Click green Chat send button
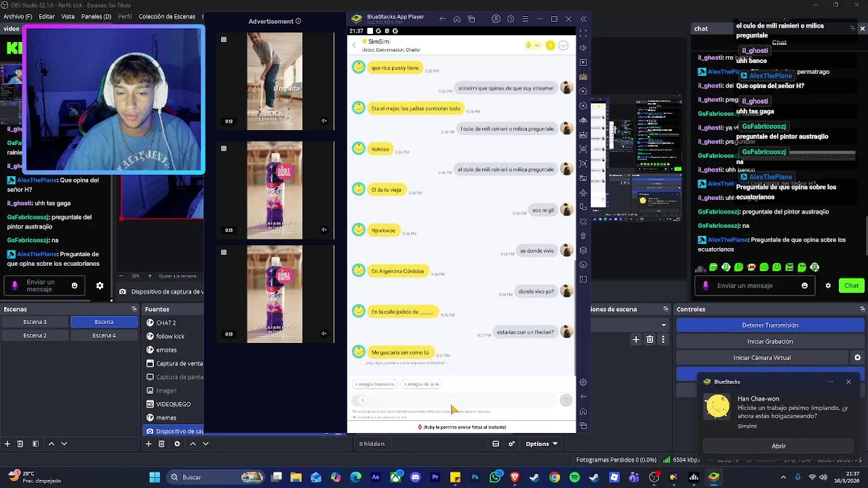This screenshot has height=488, width=868. [851, 286]
